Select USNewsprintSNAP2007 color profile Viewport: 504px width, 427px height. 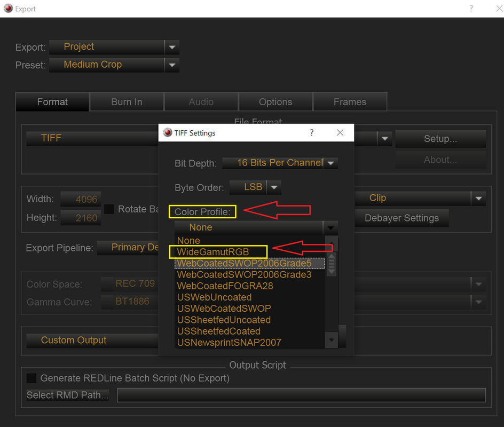click(x=250, y=343)
